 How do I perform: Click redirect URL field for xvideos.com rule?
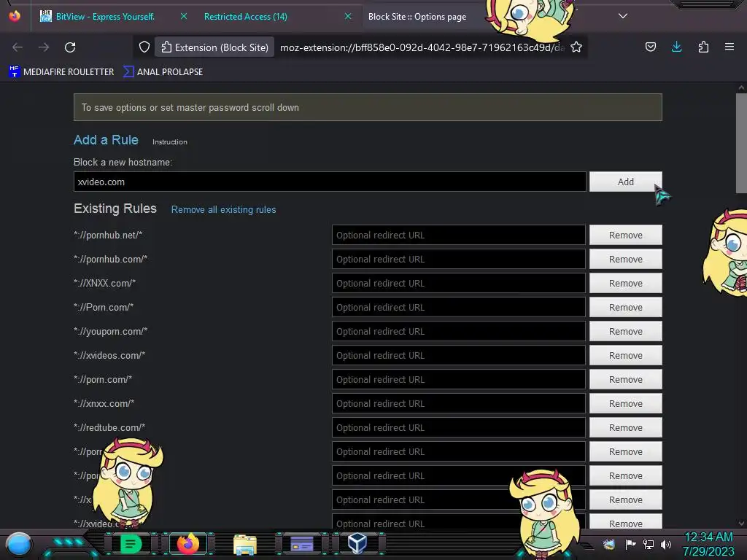tap(459, 355)
